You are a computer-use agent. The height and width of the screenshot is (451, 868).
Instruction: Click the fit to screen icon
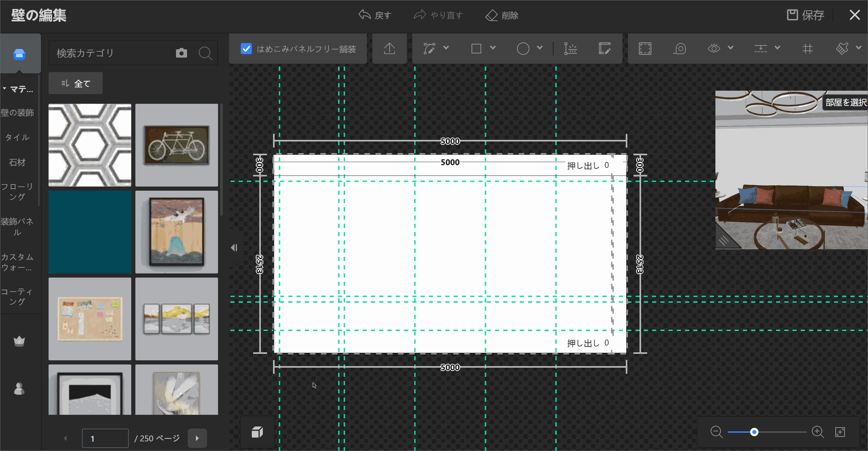coord(840,432)
